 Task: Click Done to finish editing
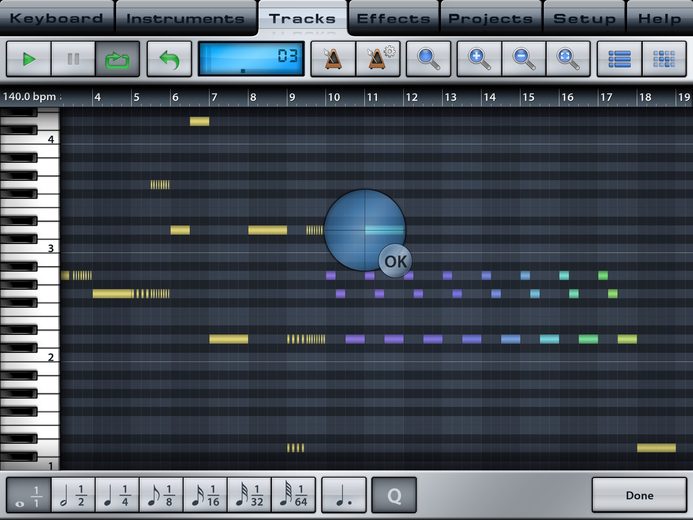coord(639,495)
